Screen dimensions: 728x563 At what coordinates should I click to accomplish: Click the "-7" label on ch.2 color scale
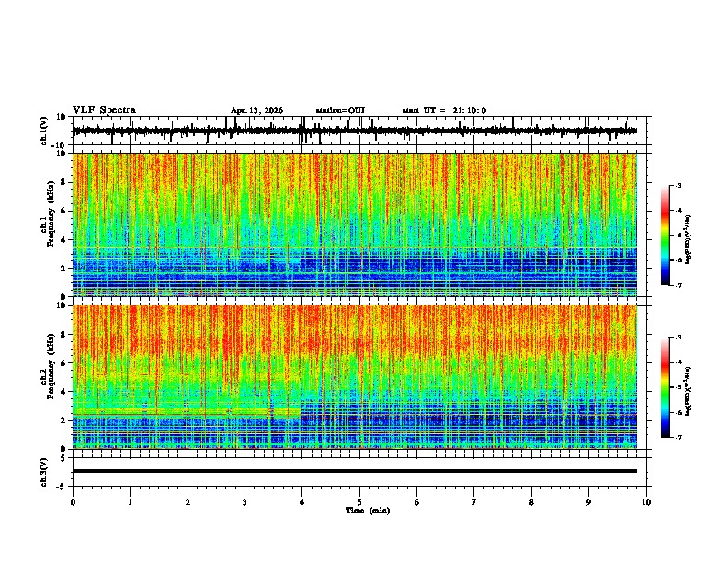point(677,437)
